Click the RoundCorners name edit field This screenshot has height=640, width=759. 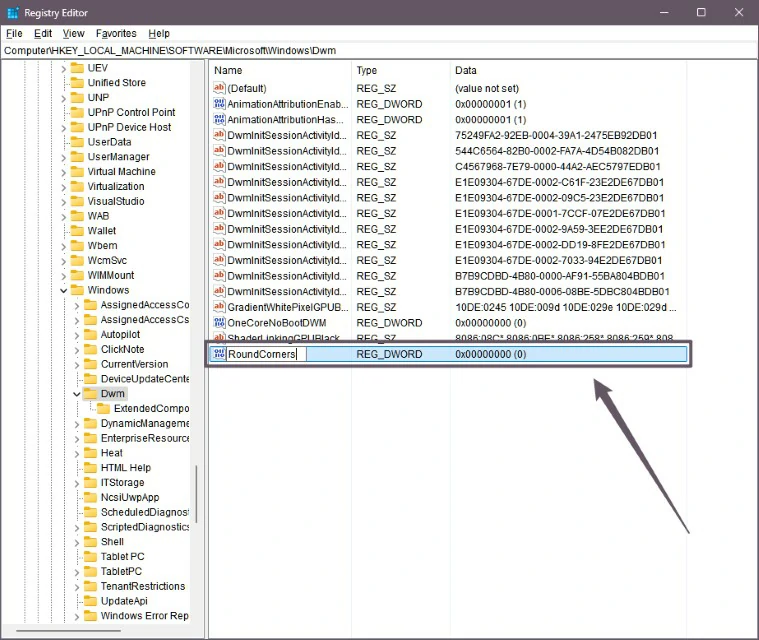click(x=266, y=354)
